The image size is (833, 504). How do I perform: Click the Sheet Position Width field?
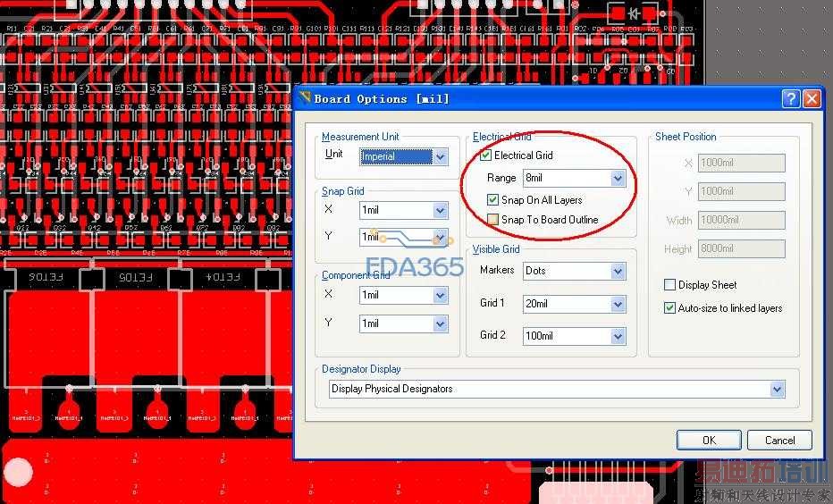pyautogui.click(x=742, y=220)
